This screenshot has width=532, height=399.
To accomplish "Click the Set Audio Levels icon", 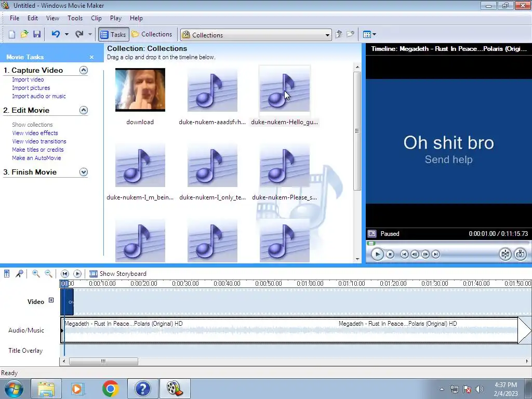I will click(7, 273).
